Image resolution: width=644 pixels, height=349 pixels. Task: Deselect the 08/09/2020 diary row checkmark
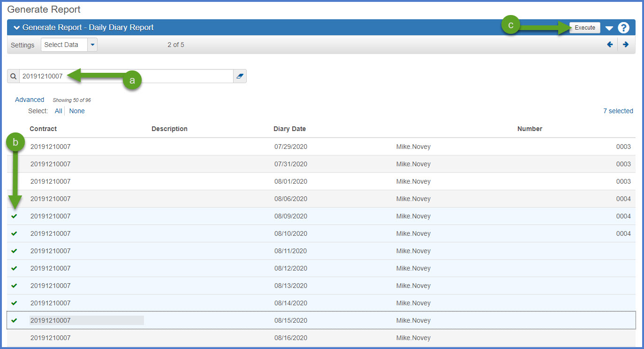point(14,216)
